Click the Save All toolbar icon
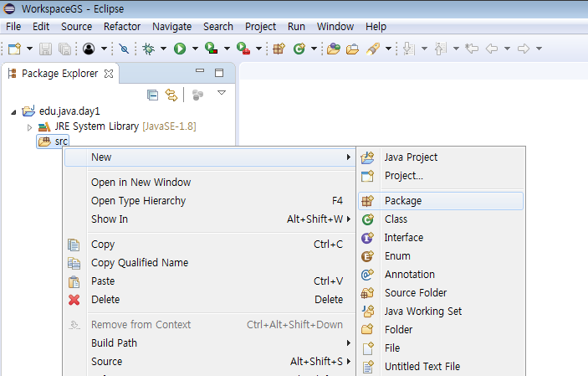 65,49
